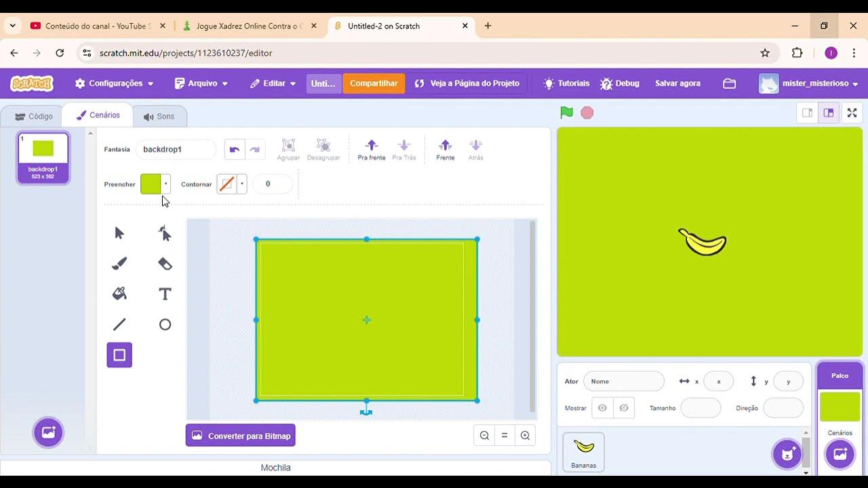
Task: Click the Debug button
Action: click(620, 83)
